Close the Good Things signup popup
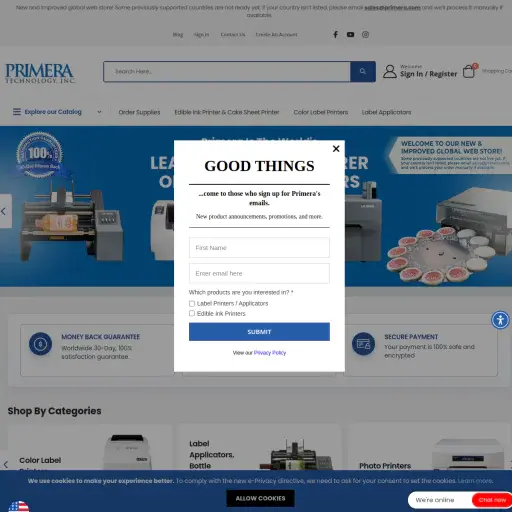Screen dimensions: 512x512 (336, 149)
